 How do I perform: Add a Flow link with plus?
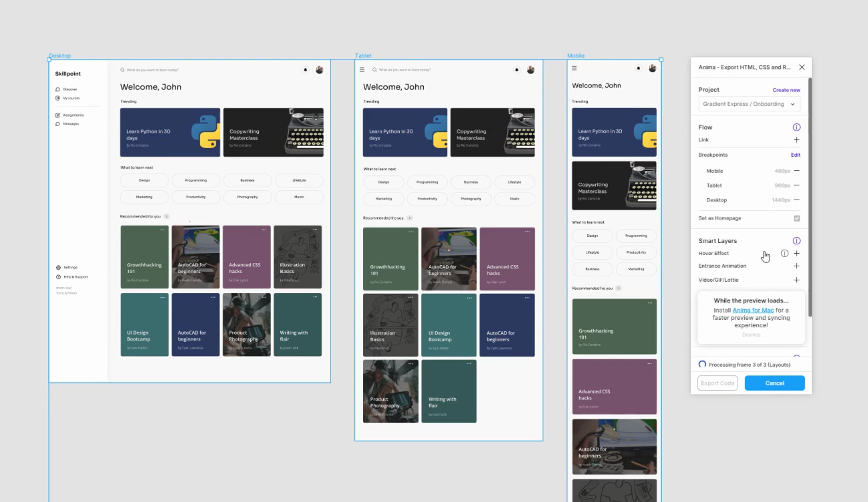click(x=796, y=140)
